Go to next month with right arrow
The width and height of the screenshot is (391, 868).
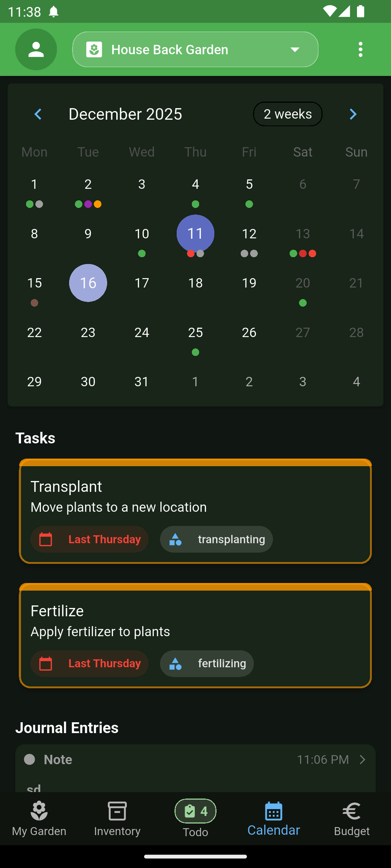(353, 114)
